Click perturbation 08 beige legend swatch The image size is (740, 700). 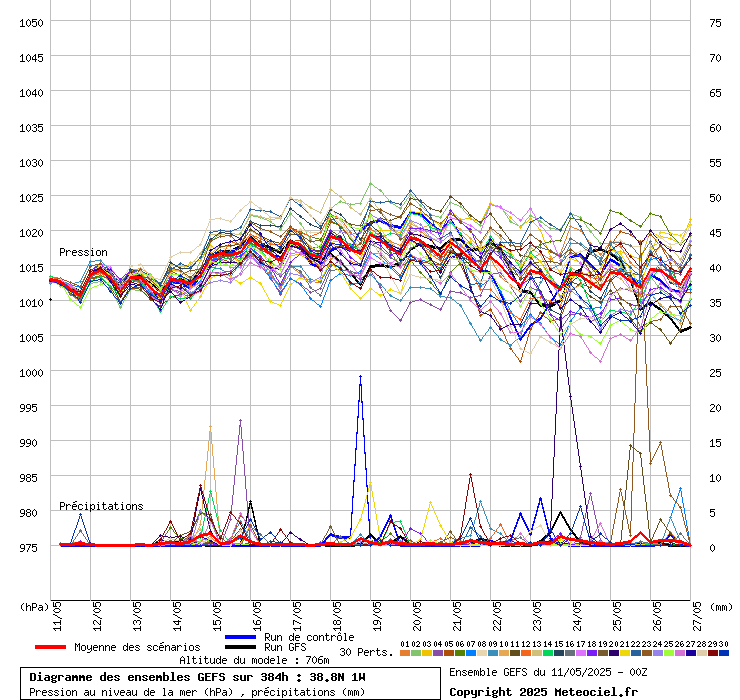pos(481,653)
